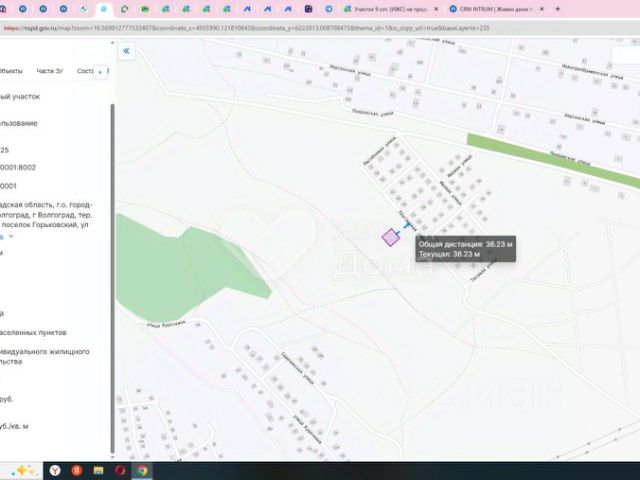The image size is (640, 480).
Task: Switch to the tab with dark purple square icon
Action: pyautogui.click(x=309, y=9)
